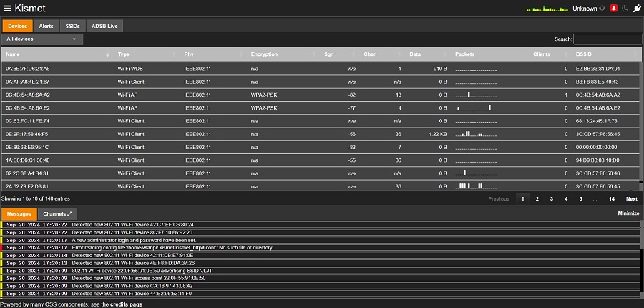Screen dimensions: 644x308
Task: Click the messages panel vertical scrollbar
Action: pyautogui.click(x=642, y=235)
